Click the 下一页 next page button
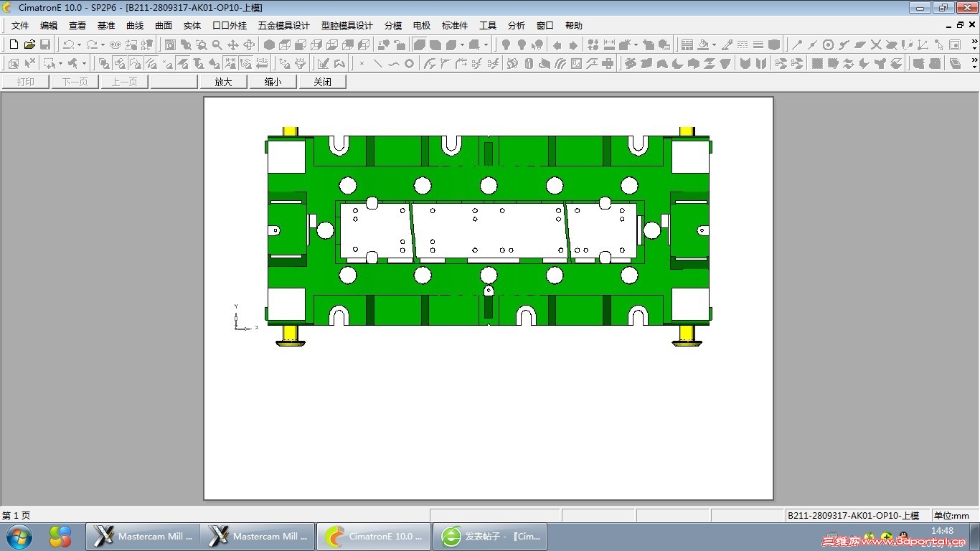The height and width of the screenshot is (551, 980). point(75,82)
